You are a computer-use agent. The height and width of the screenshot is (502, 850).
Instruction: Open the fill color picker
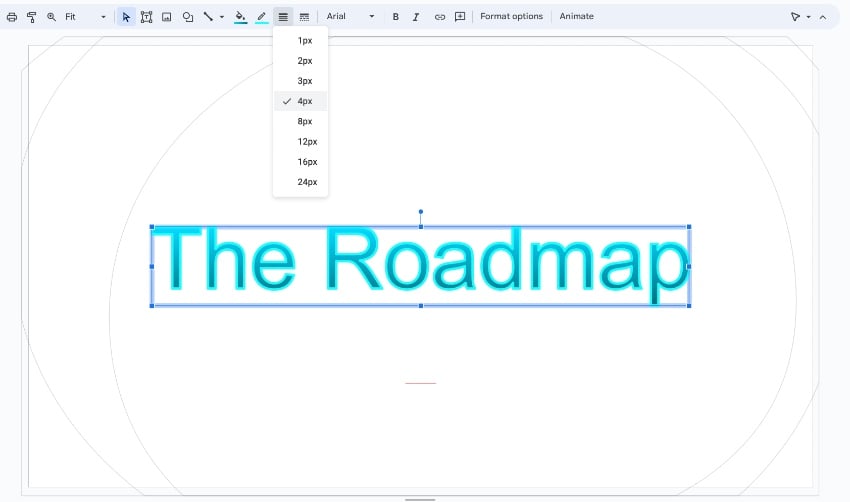pyautogui.click(x=240, y=17)
